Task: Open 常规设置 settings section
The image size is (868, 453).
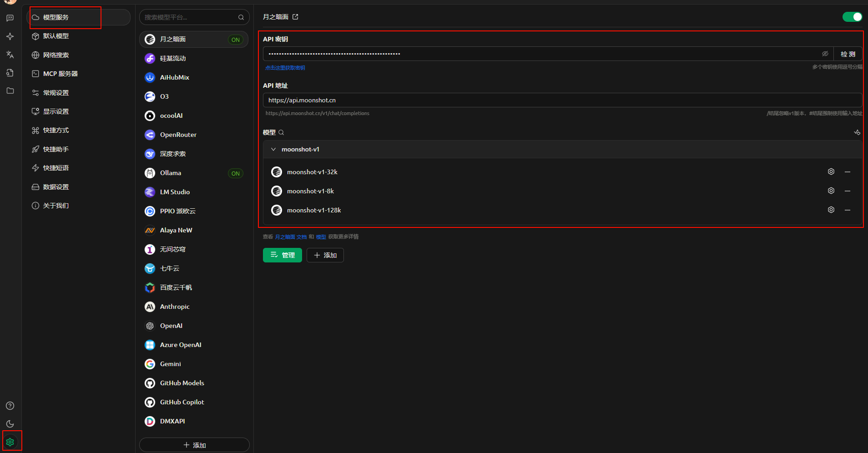Action: [78, 93]
